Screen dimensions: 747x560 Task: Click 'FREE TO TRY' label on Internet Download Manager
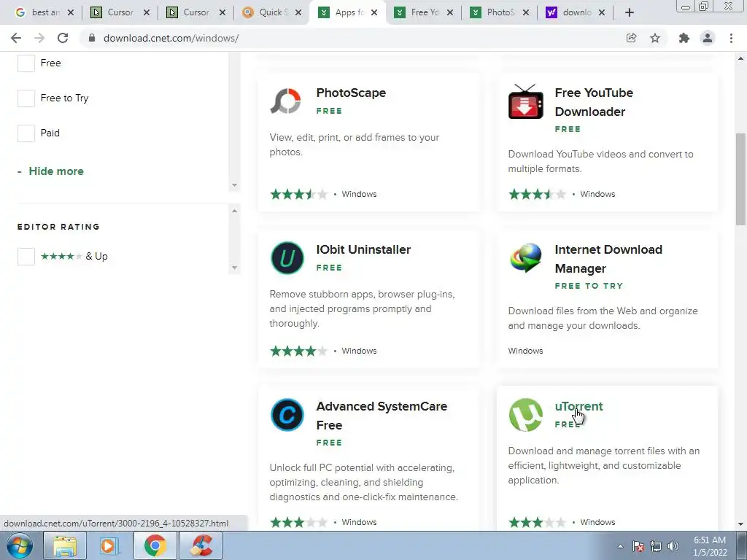[589, 286]
